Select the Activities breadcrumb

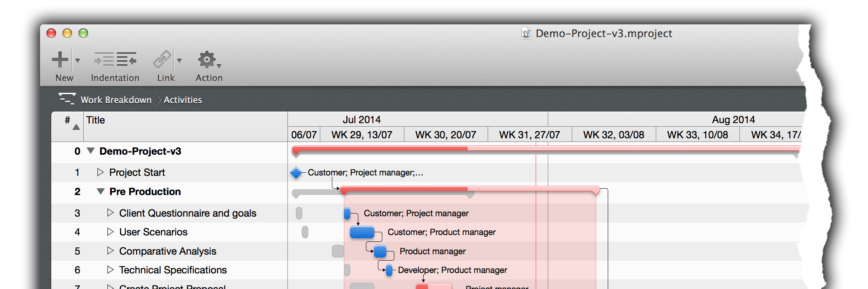(x=183, y=100)
